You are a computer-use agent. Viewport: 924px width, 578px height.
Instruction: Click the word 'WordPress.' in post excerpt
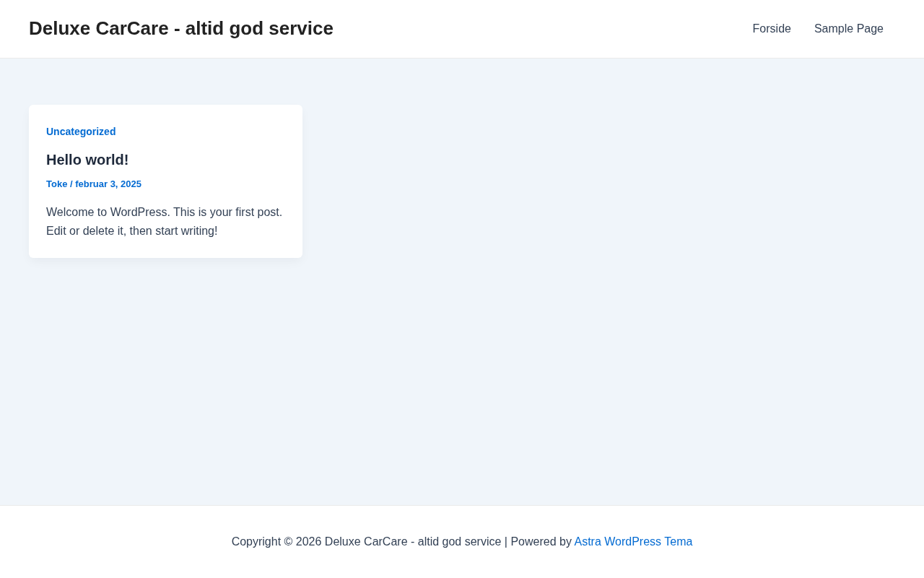[140, 212]
